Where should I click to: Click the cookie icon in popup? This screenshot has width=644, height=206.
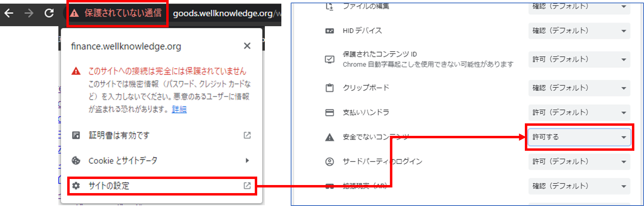coord(76,160)
